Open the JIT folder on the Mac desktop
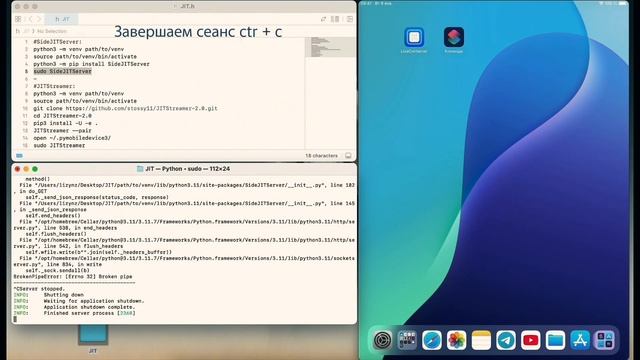 (x=93, y=339)
